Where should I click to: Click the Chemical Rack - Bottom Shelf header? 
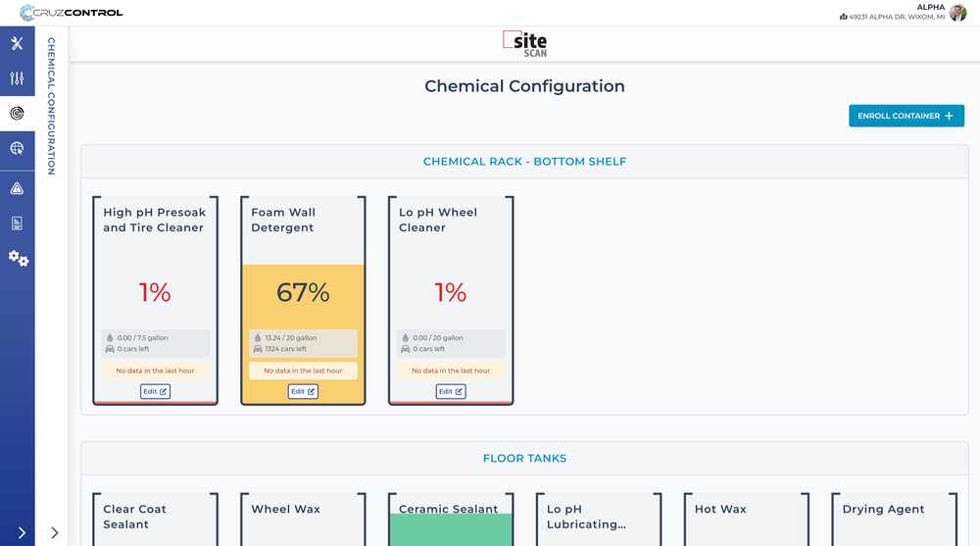coord(524,162)
